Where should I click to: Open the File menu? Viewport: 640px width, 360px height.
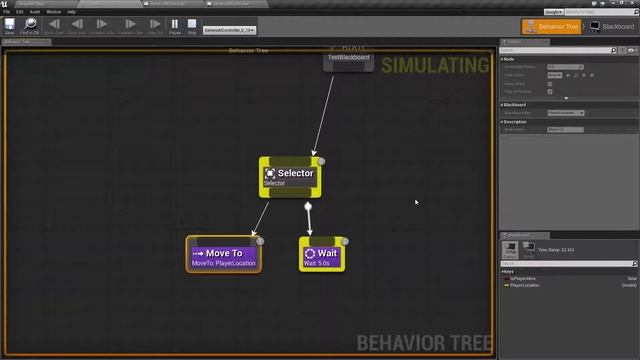7,12
